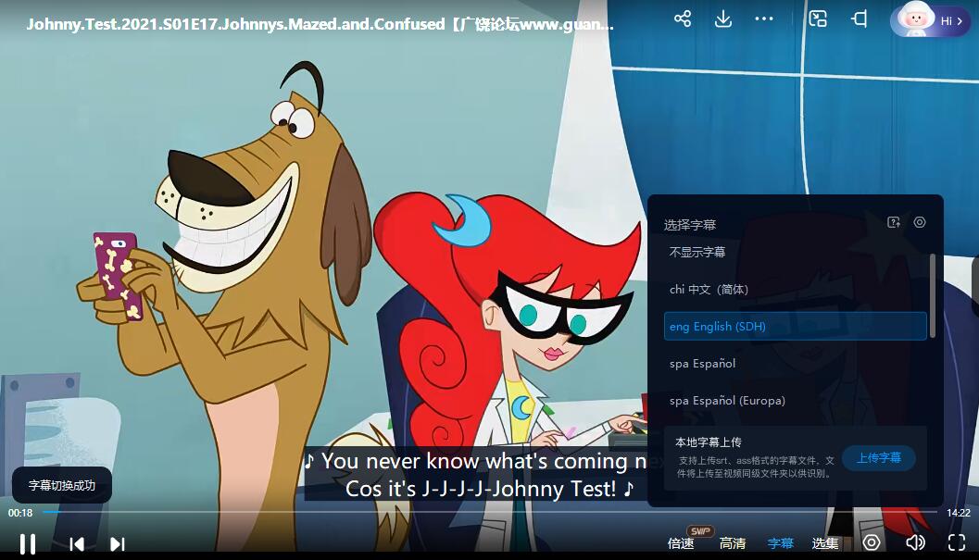Switch to mini window playback mode

tap(818, 19)
